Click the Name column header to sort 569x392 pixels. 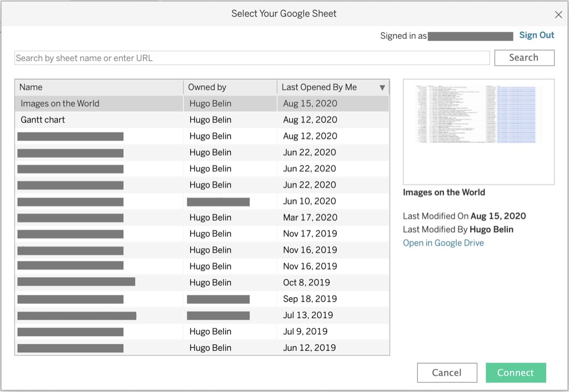[31, 87]
